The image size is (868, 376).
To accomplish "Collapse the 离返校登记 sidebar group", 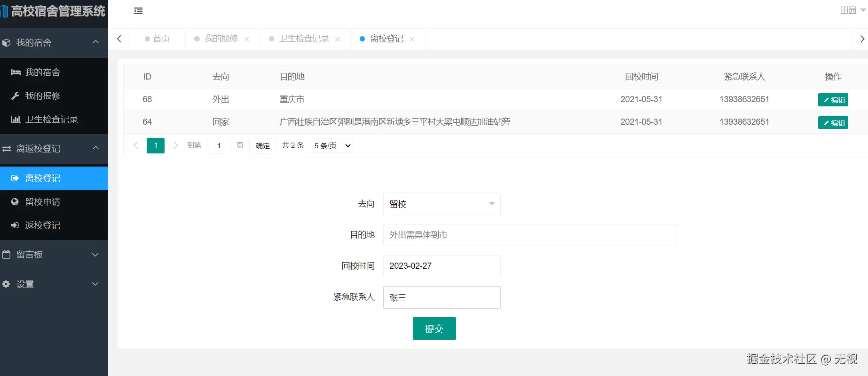I will pyautogui.click(x=95, y=148).
